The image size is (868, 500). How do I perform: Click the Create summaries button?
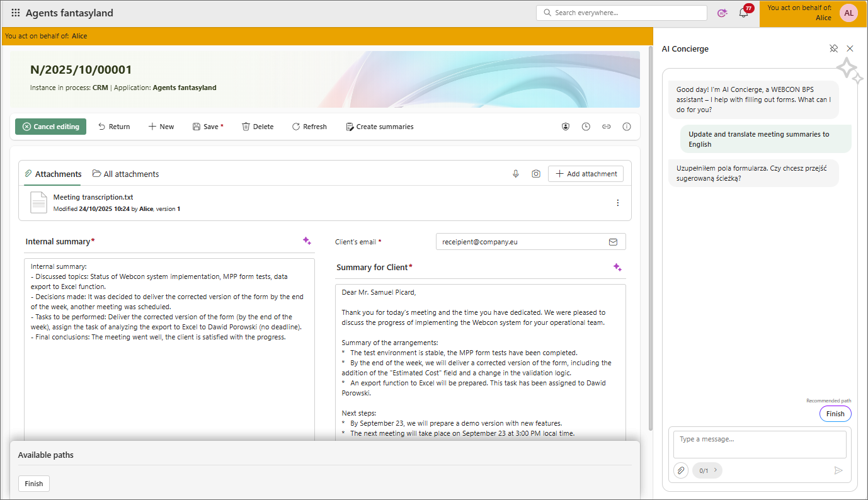tap(379, 126)
